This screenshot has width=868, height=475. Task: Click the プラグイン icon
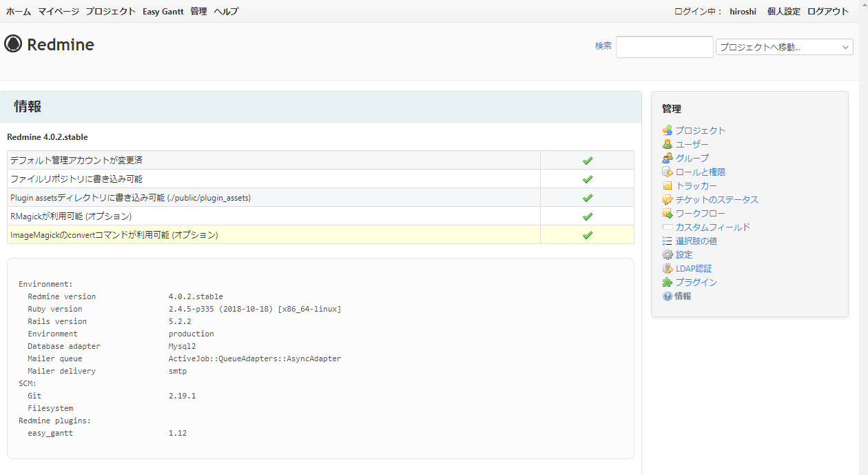(x=667, y=282)
